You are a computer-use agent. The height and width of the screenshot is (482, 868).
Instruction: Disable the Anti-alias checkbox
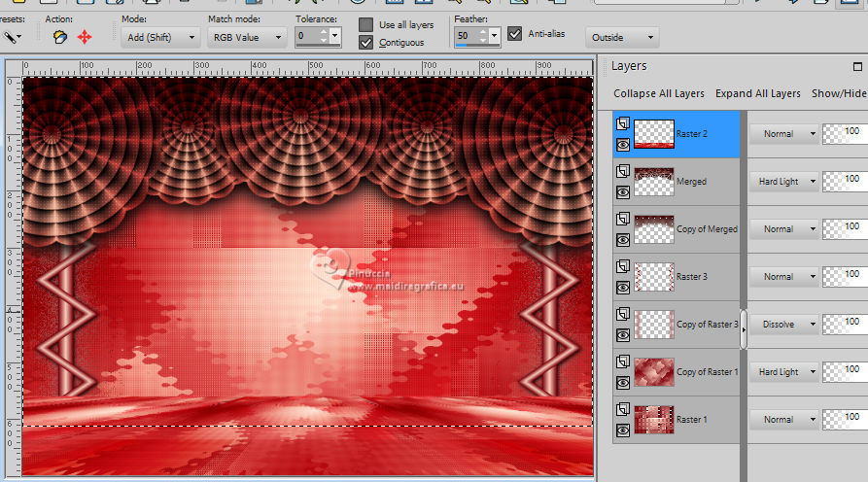point(515,34)
